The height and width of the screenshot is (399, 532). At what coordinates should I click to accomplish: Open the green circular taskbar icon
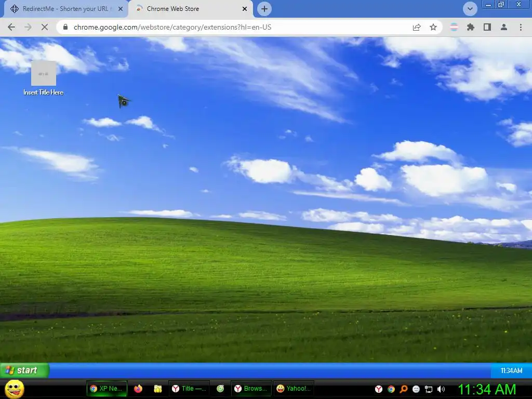point(220,389)
